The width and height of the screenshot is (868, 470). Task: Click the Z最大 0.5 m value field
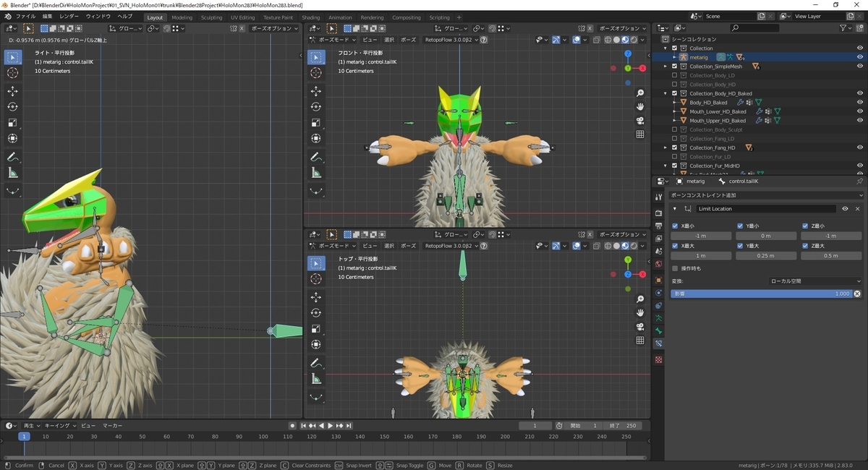pyautogui.click(x=830, y=256)
